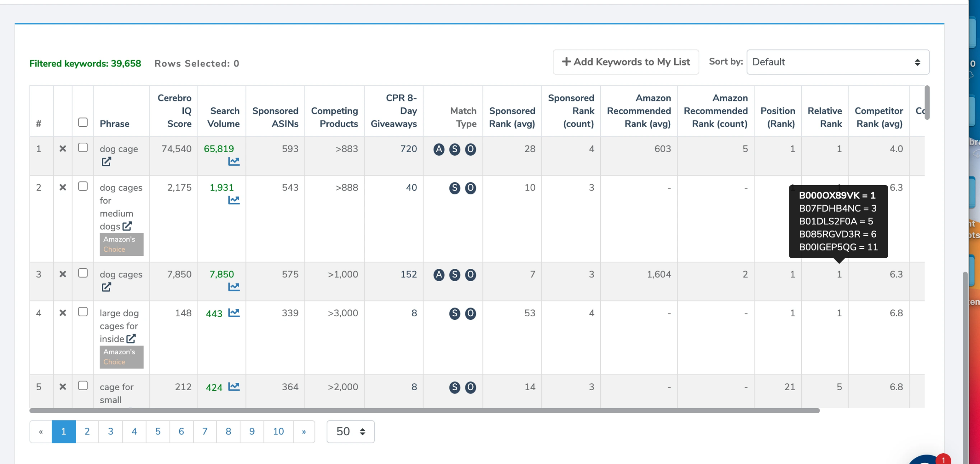Image resolution: width=980 pixels, height=464 pixels.
Task: Toggle the select-all checkbox in header
Action: (83, 122)
